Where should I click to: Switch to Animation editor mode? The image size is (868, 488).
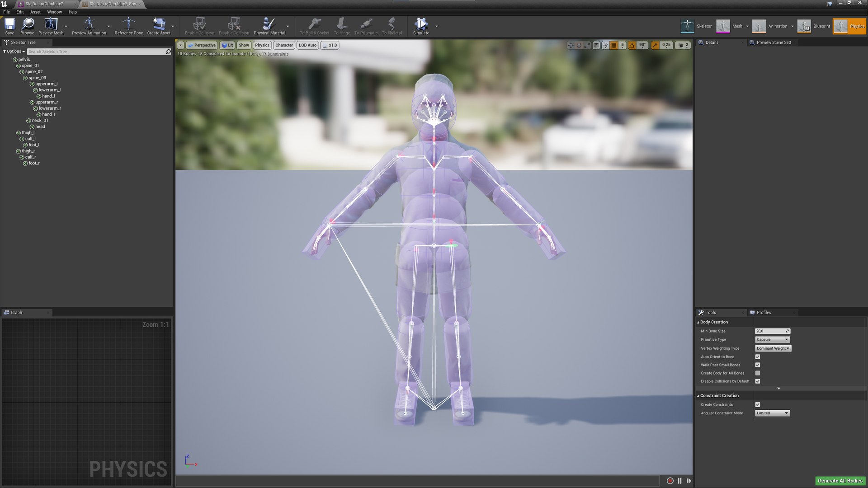[770, 26]
